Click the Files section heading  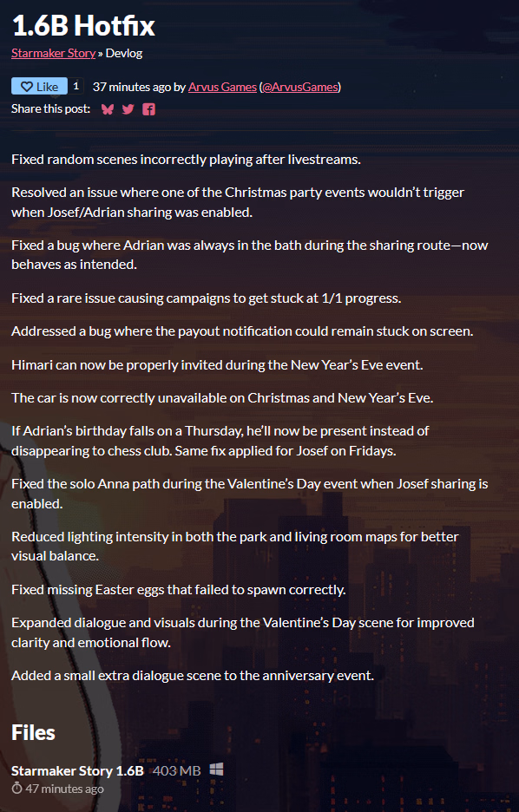[33, 732]
